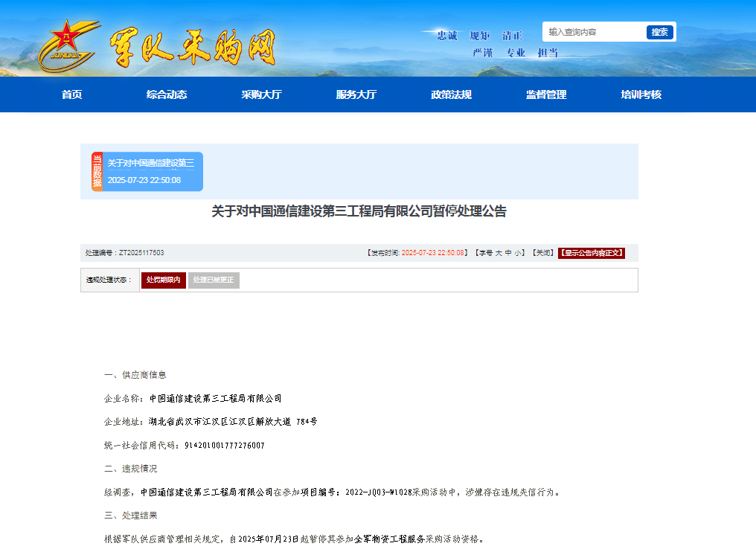The image size is (756, 552).
Task: Click the credit code 914201001777276007
Action: point(225,446)
